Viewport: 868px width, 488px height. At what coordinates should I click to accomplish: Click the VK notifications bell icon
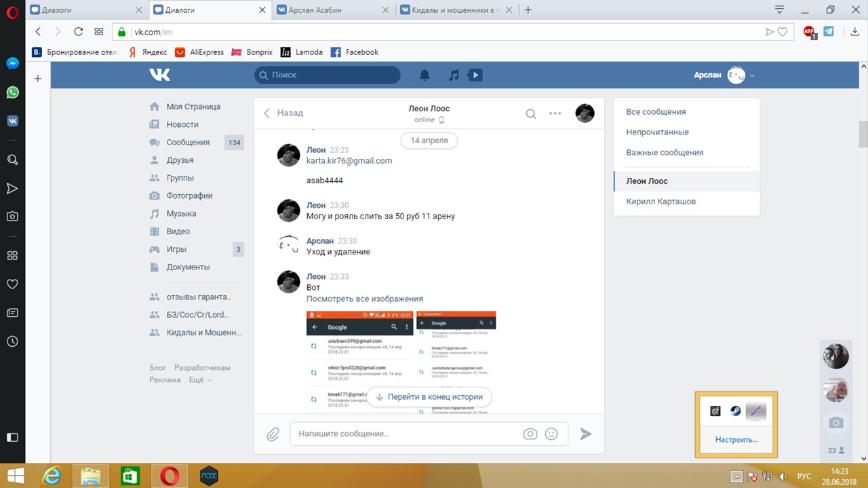[425, 75]
